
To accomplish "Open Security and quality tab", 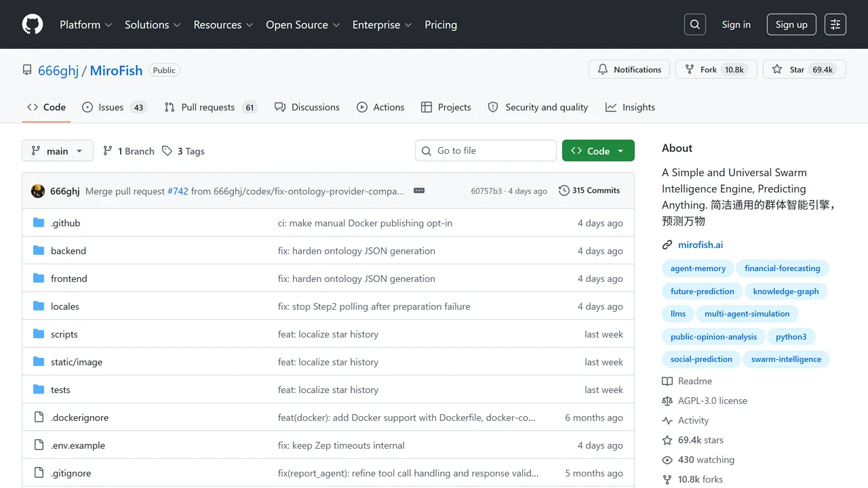I will pos(538,107).
